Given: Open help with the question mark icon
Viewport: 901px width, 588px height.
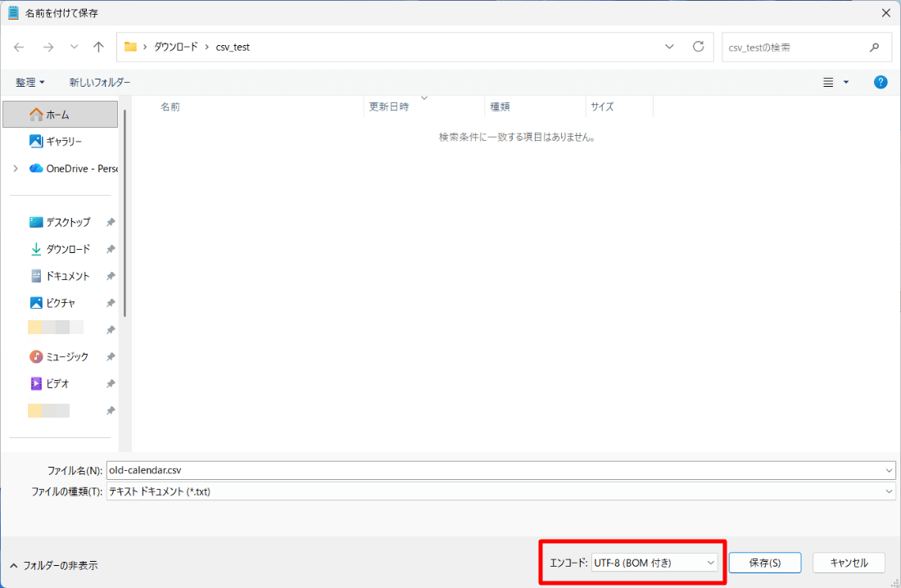Looking at the screenshot, I should tap(881, 82).
